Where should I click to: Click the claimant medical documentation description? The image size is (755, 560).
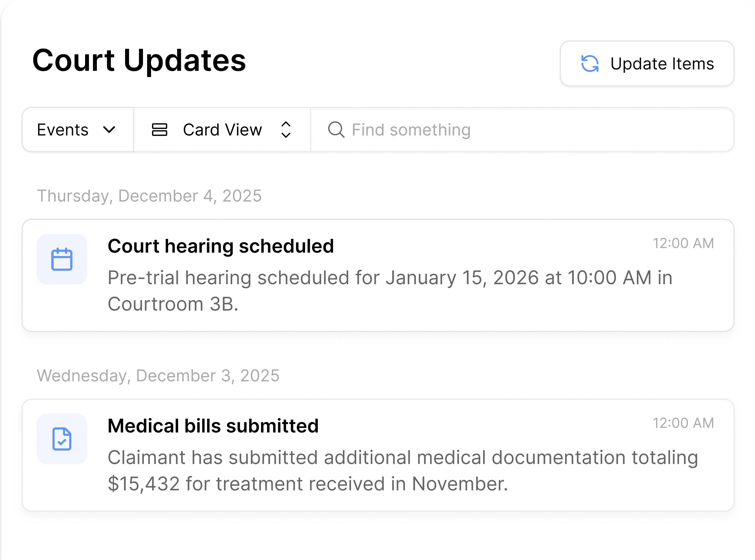click(x=402, y=470)
